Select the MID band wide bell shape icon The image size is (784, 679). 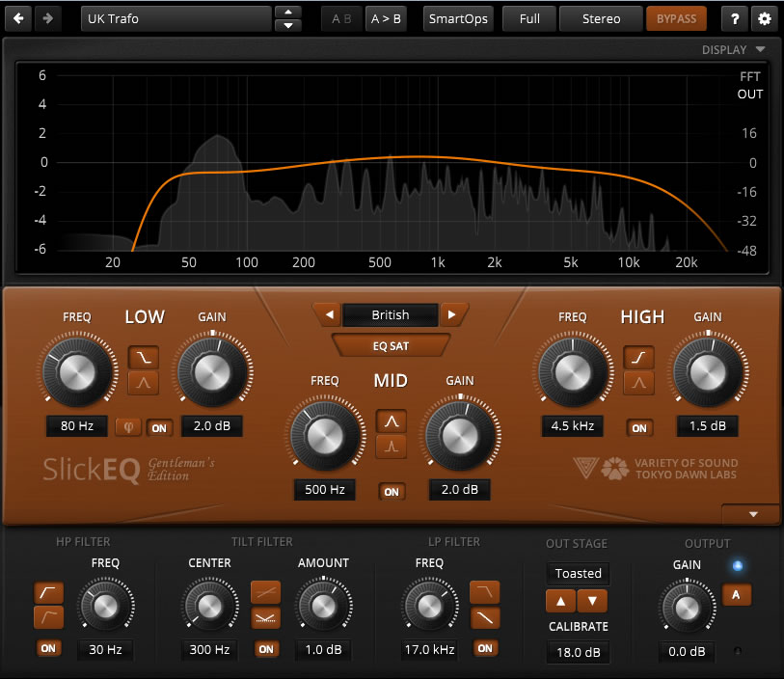tap(391, 421)
